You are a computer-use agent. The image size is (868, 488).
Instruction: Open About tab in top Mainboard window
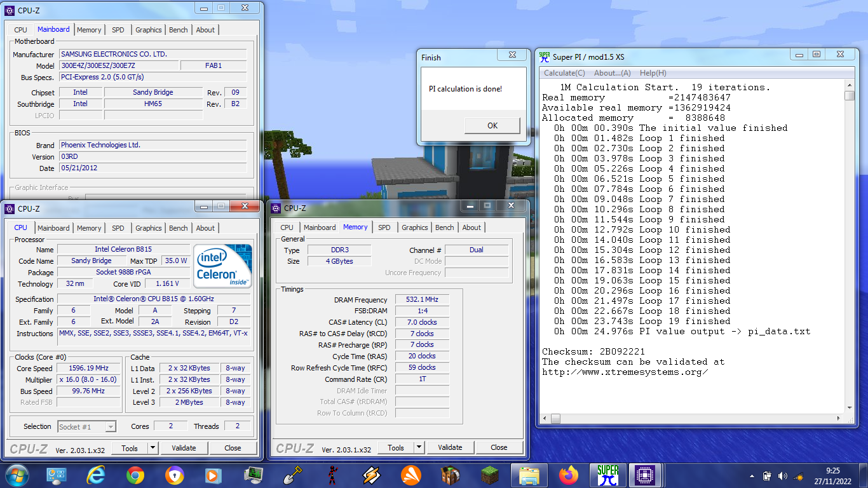205,30
